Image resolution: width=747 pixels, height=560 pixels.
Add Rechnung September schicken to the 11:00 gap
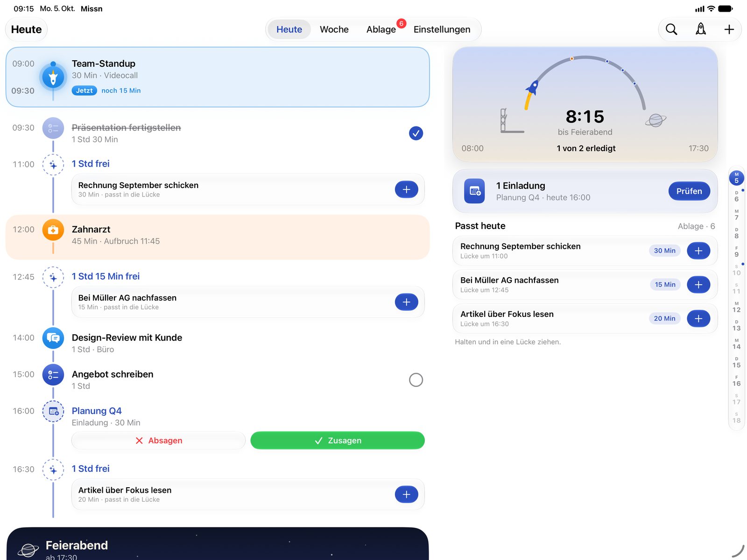pos(407,189)
